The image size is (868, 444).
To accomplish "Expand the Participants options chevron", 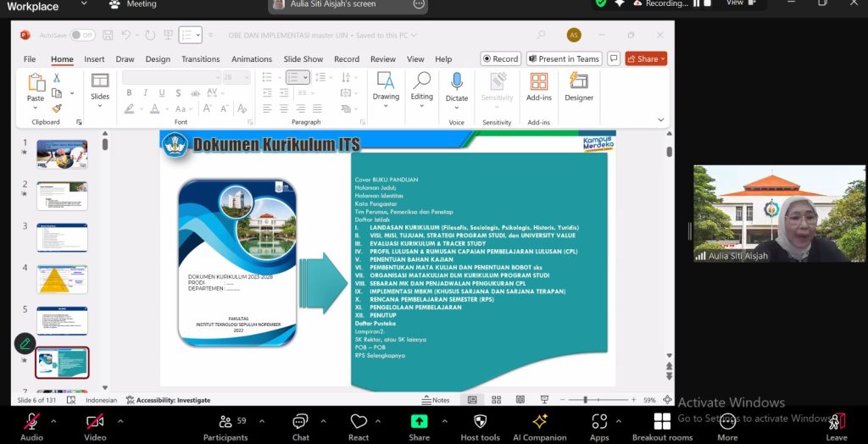I will (262, 421).
